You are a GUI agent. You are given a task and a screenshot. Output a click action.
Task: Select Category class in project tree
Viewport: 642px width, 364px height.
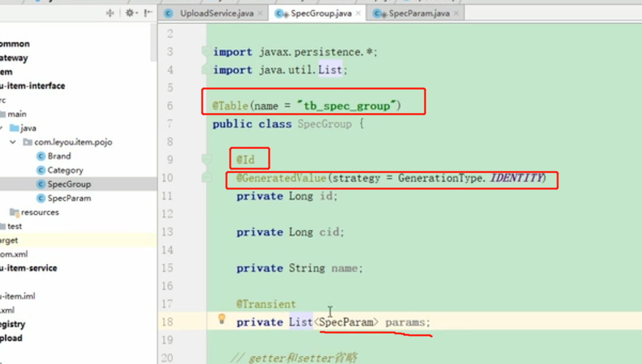click(x=65, y=170)
